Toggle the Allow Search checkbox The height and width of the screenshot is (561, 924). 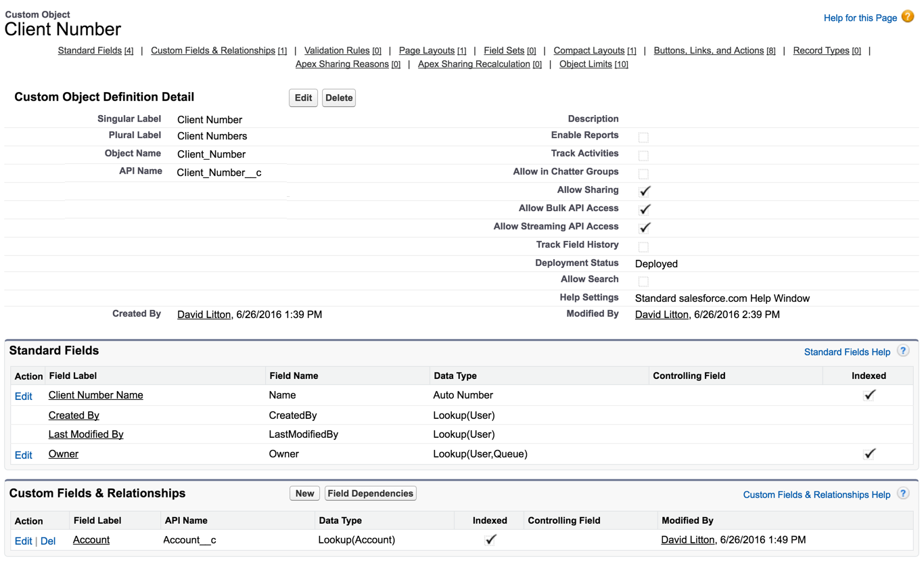coord(643,282)
